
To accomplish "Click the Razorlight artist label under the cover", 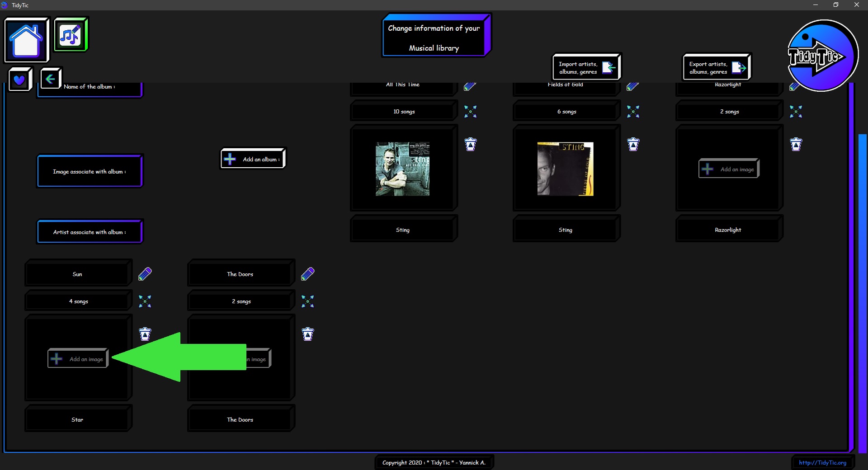I will 729,229.
